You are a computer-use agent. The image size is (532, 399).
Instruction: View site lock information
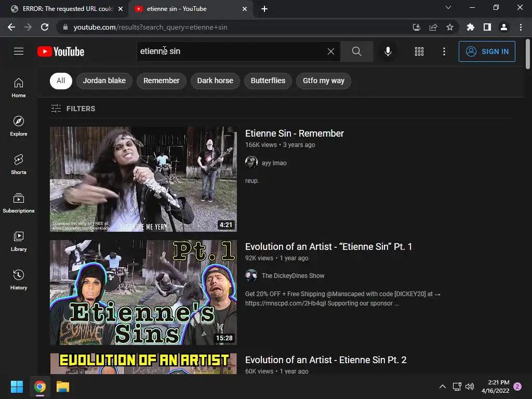(x=65, y=27)
